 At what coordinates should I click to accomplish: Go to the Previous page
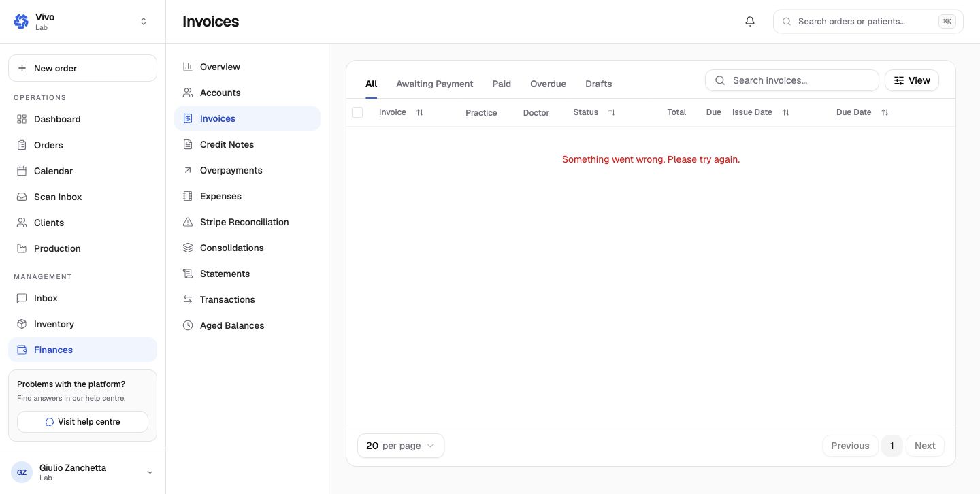(x=850, y=446)
